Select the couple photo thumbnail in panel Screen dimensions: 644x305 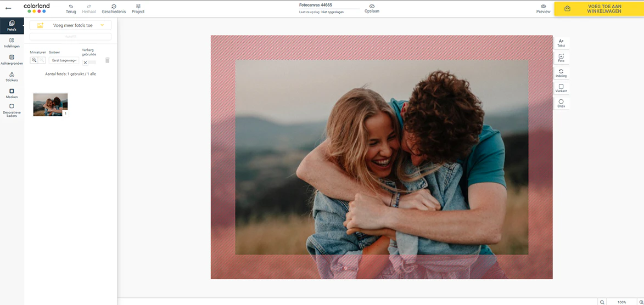pos(51,105)
